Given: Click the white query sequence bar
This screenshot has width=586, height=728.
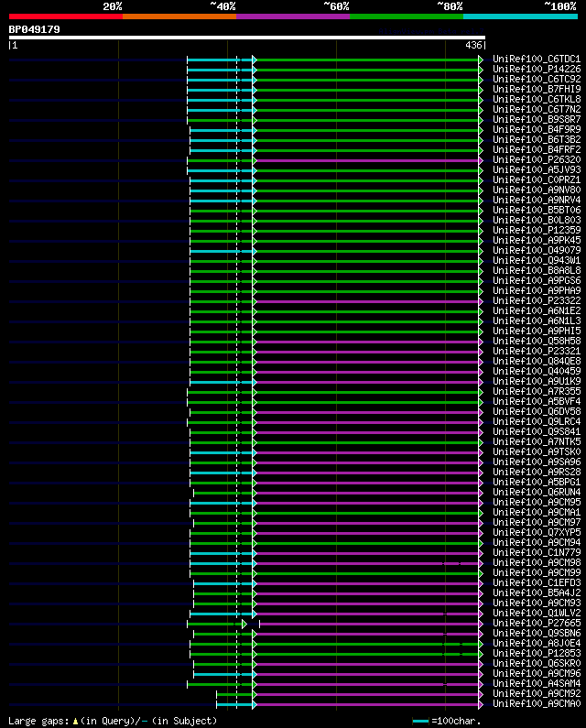Looking at the screenshot, I should click(x=247, y=38).
